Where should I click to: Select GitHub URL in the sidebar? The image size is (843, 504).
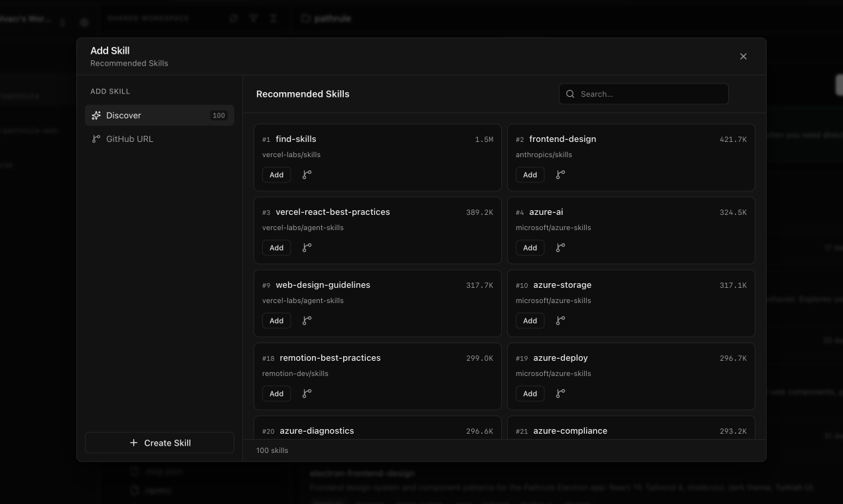click(x=159, y=139)
